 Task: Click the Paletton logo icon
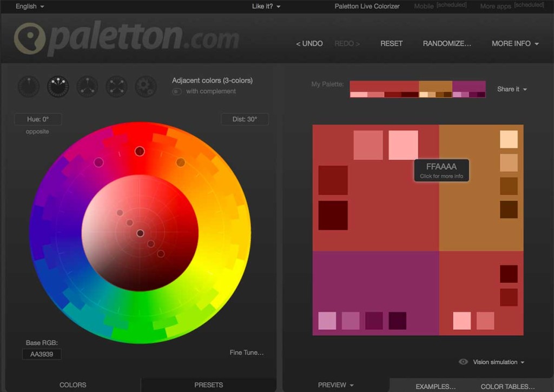pos(30,38)
